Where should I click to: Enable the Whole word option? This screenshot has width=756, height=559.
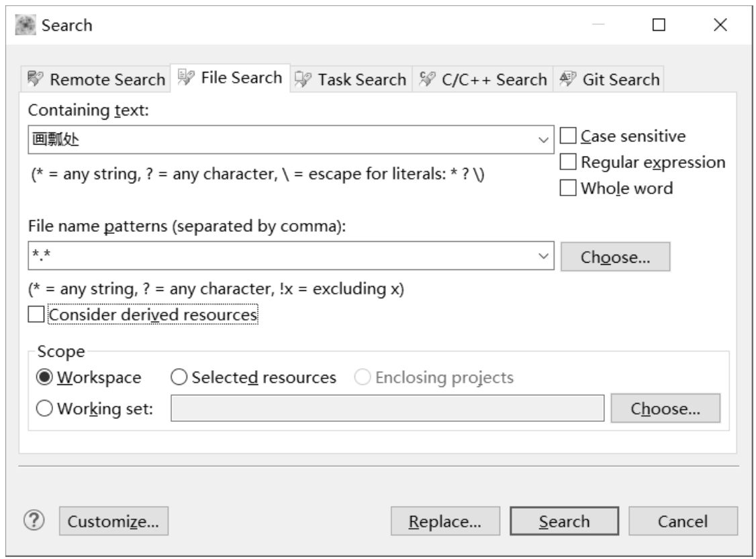[568, 188]
